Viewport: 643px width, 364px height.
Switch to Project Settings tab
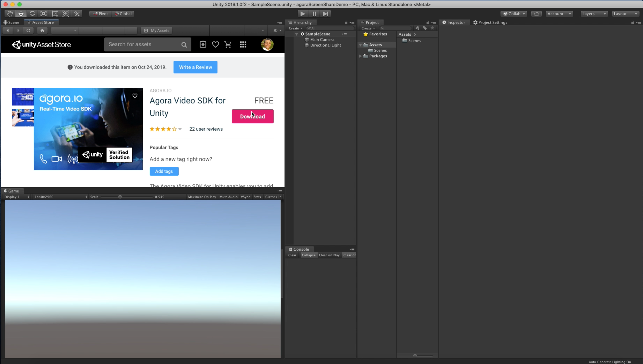tap(490, 22)
